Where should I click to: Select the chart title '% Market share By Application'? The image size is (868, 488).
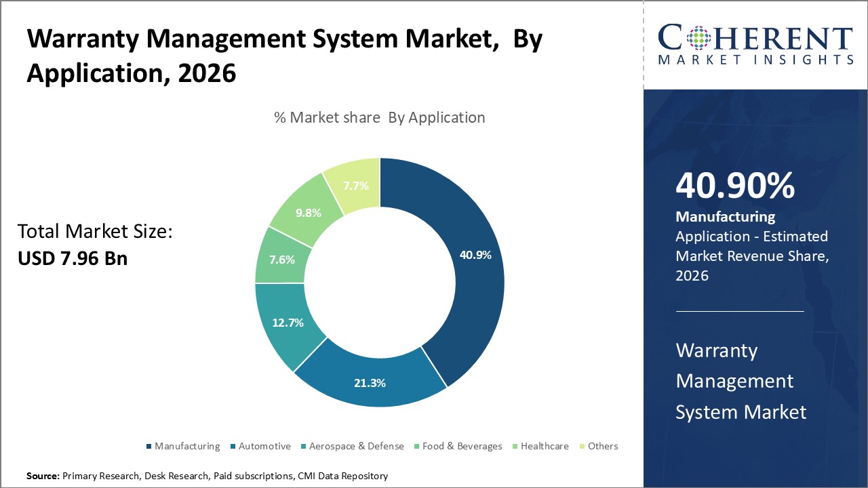(x=380, y=117)
